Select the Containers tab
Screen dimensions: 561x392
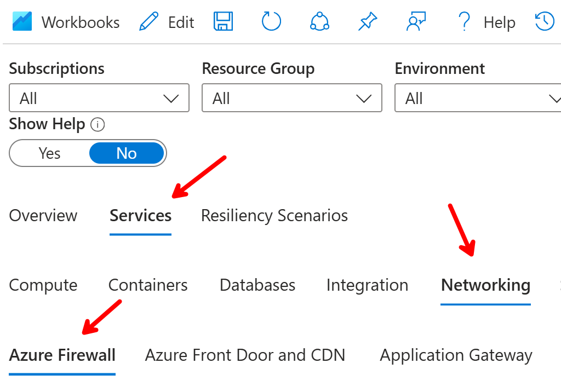point(148,285)
